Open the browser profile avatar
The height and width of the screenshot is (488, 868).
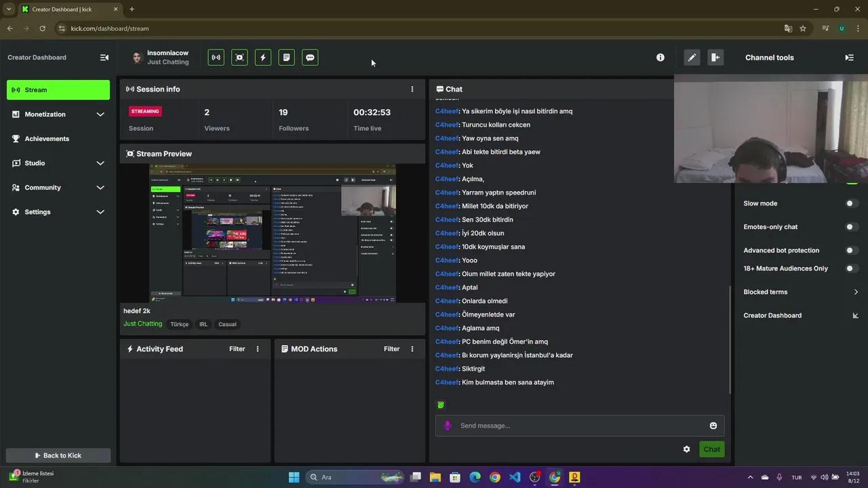tap(842, 28)
